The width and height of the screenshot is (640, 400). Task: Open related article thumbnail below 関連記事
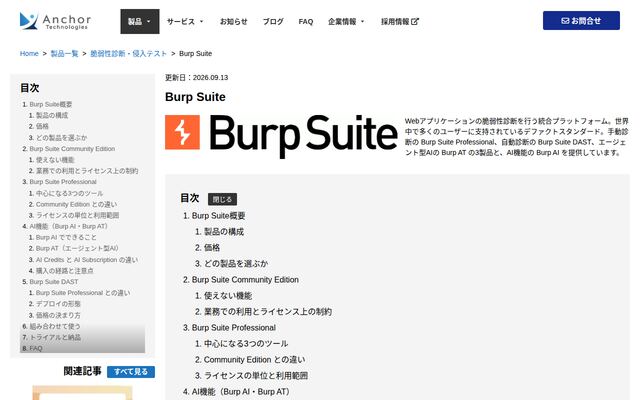(x=82, y=393)
